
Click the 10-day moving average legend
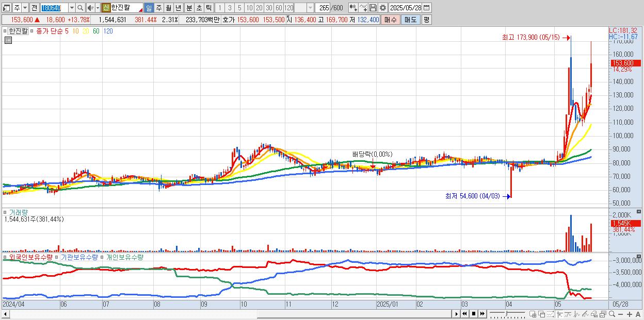coord(75,31)
